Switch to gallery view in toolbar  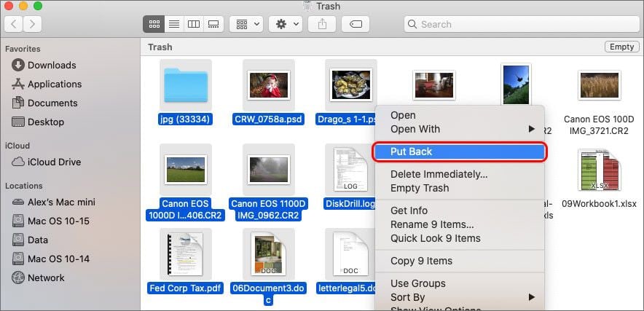tap(213, 24)
